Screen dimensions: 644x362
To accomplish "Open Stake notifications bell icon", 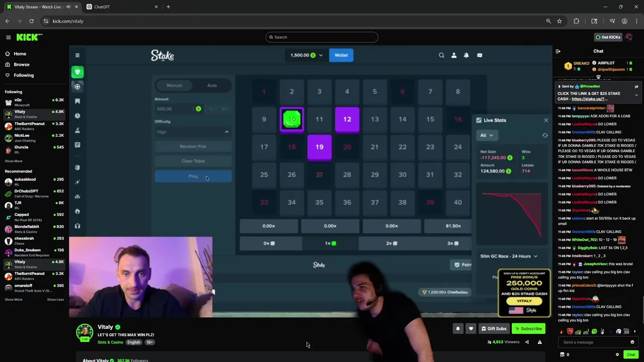I will coord(466,55).
